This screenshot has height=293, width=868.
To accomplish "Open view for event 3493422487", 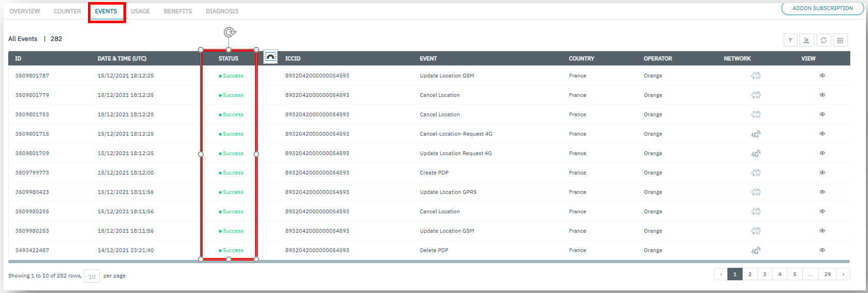I will point(822,250).
